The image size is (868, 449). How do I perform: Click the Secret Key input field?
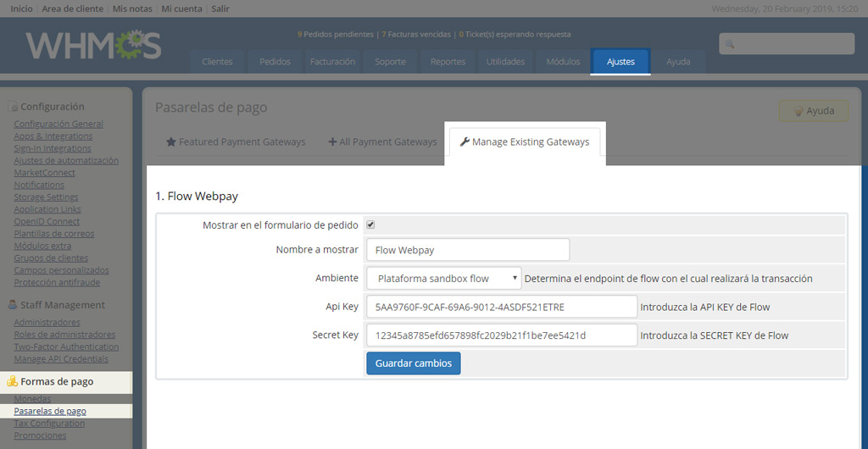502,335
